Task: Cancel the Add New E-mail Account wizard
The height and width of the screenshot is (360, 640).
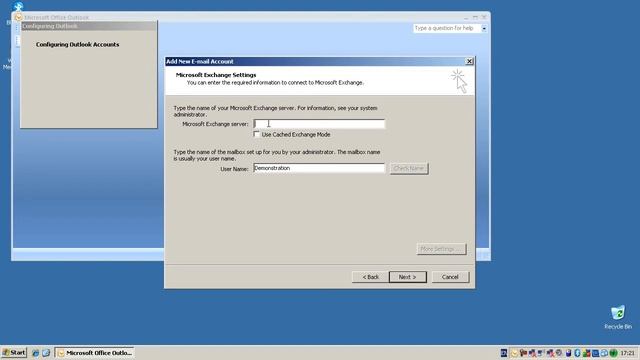Action: [450, 277]
